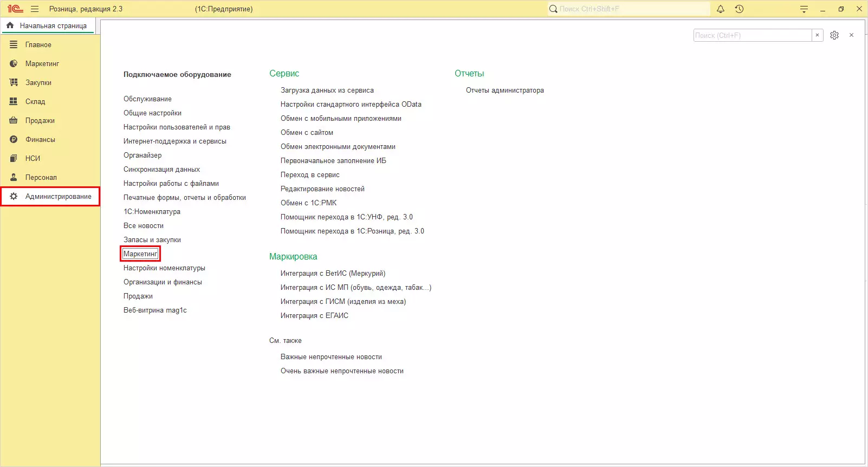This screenshot has width=868, height=467.
Task: Open Обмен с сайтом
Action: click(x=307, y=133)
